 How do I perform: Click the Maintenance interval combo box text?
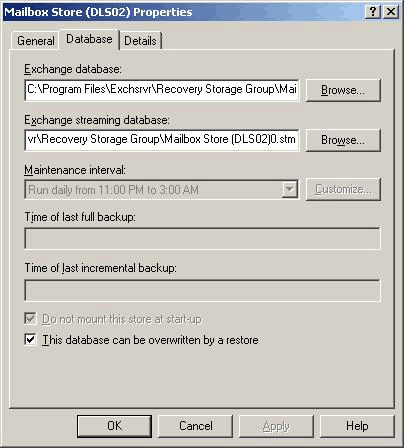pos(153,190)
